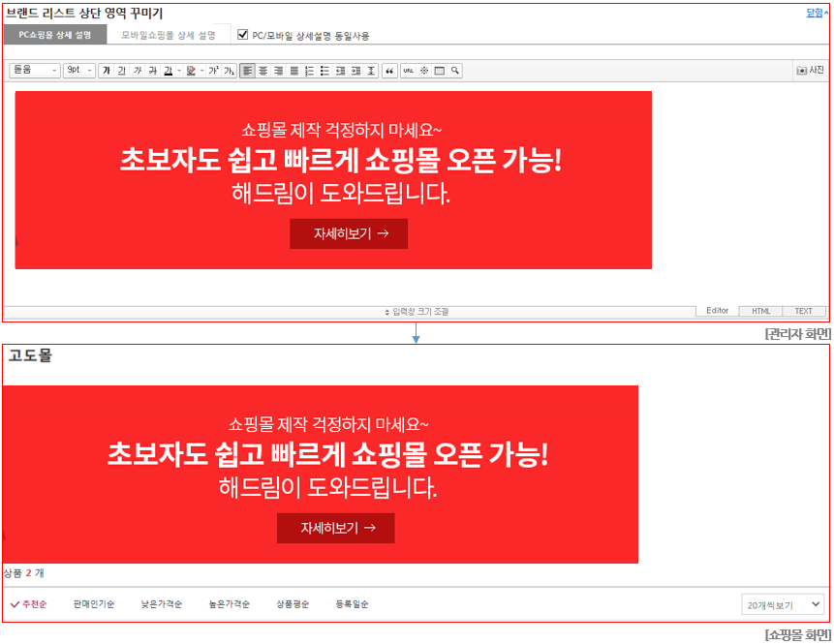Image resolution: width=834 pixels, height=644 pixels.
Task: Expand font color palette dropdown arrow
Action: pos(179,70)
